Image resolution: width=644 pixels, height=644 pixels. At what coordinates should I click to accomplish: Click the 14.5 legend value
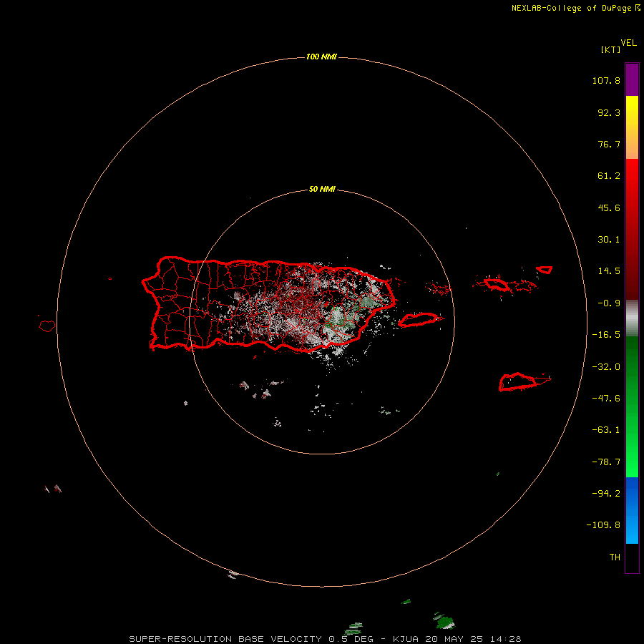pos(609,271)
